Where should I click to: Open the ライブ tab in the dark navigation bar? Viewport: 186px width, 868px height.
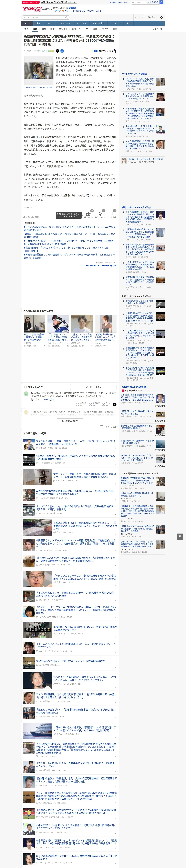[x=49, y=23]
